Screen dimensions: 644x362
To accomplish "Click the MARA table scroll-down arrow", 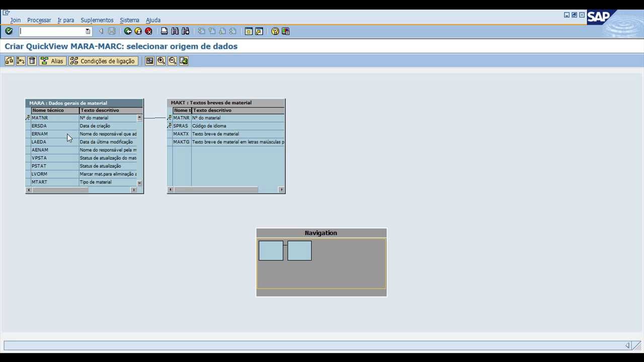I will (x=139, y=183).
